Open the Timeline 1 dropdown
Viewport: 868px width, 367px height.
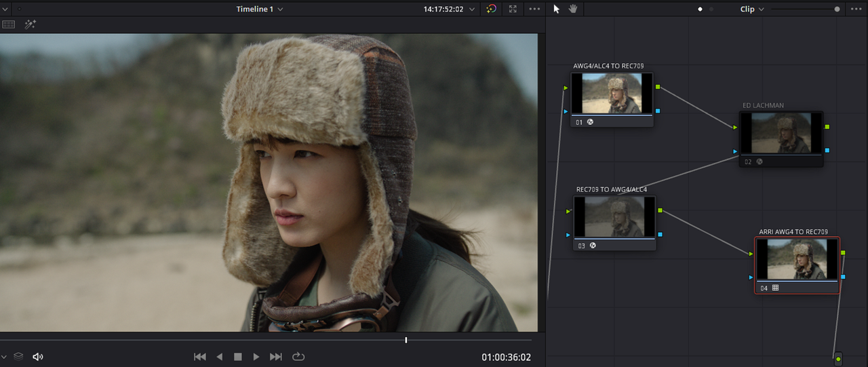pos(260,9)
